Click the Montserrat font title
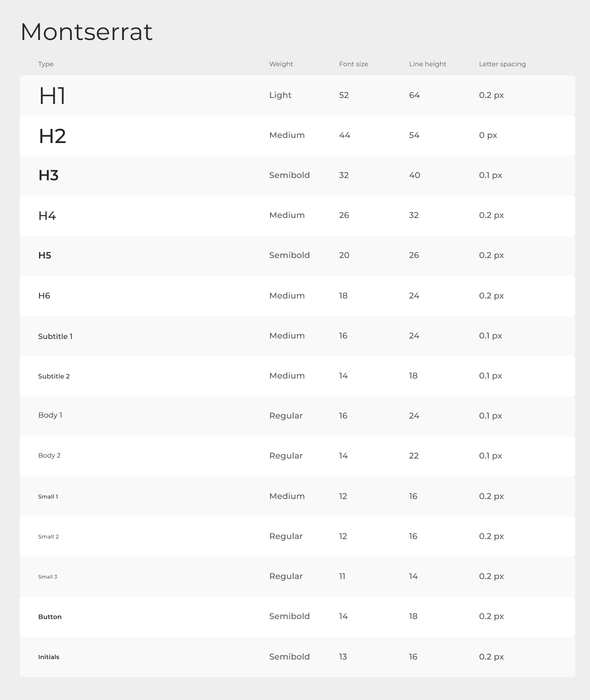The height and width of the screenshot is (700, 590). tap(87, 32)
